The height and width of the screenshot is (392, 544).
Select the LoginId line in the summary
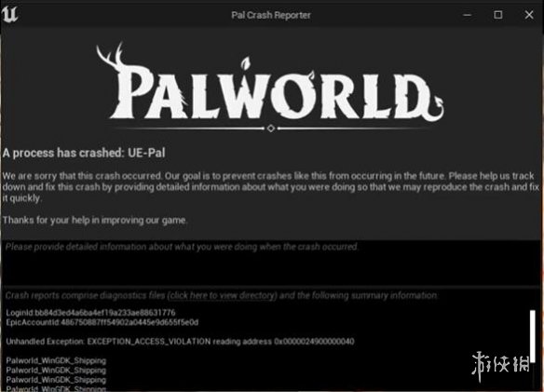91,313
